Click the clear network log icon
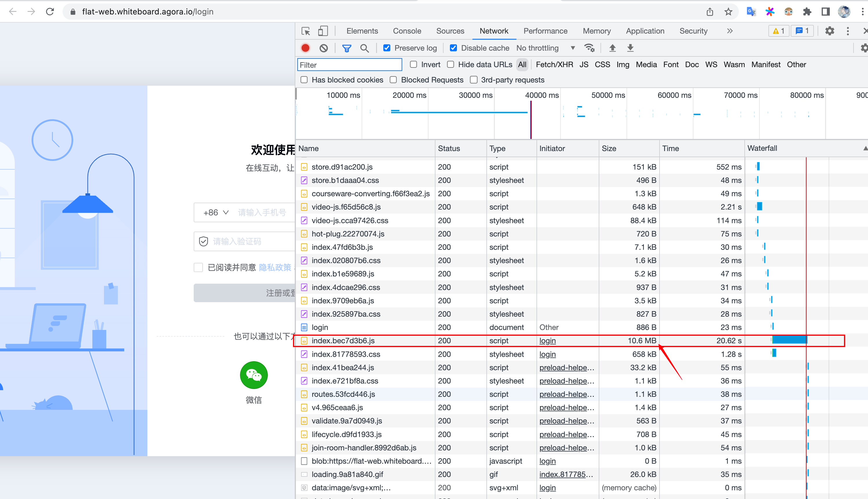Screen dimensions: 868x499 323,48
